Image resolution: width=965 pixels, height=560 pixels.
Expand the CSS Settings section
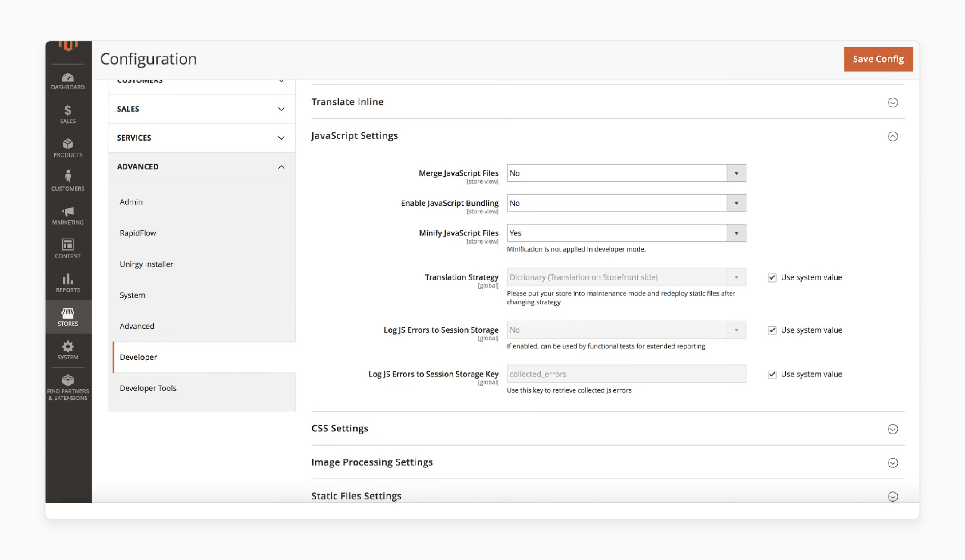coord(893,429)
